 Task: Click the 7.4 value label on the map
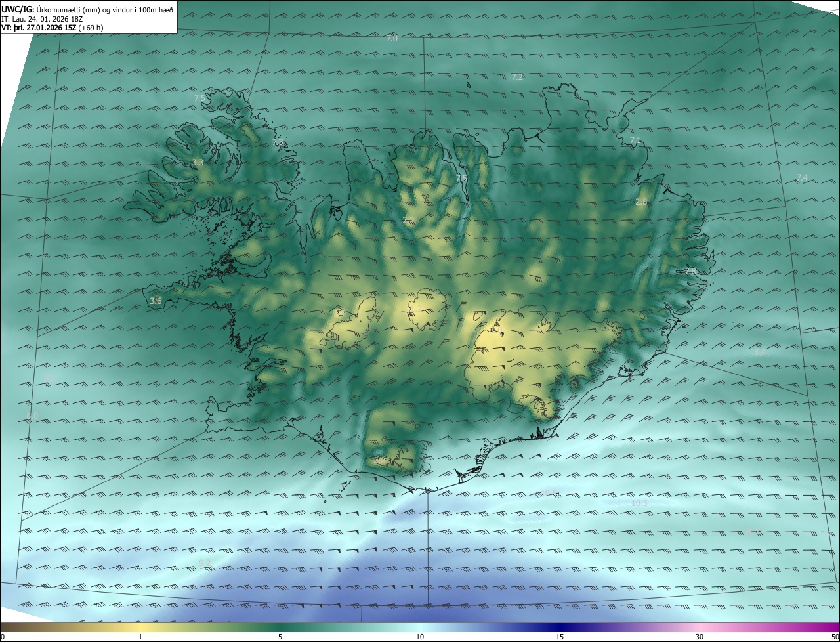[x=802, y=178]
